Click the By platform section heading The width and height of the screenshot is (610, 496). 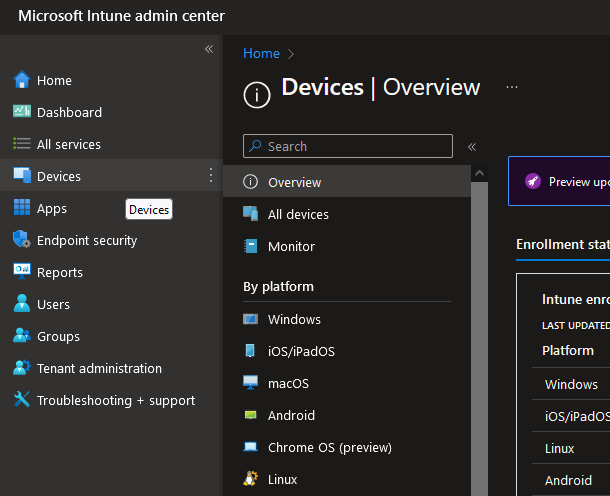(x=278, y=287)
